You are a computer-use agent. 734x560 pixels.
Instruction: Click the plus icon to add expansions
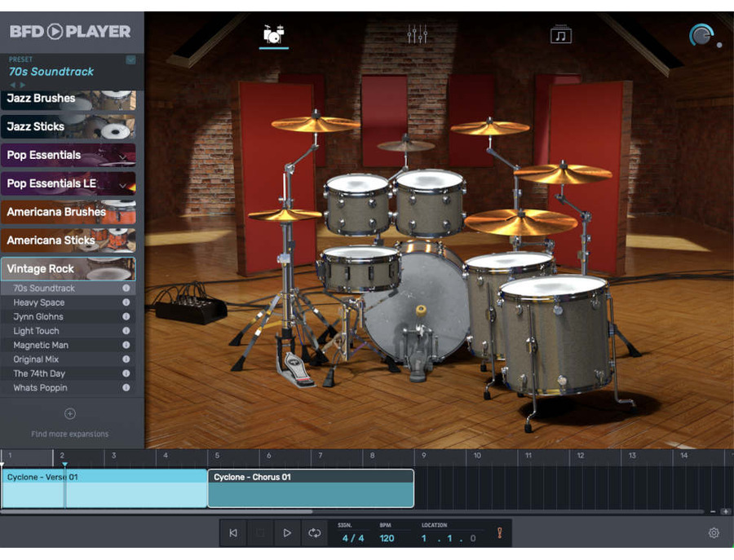(x=70, y=413)
